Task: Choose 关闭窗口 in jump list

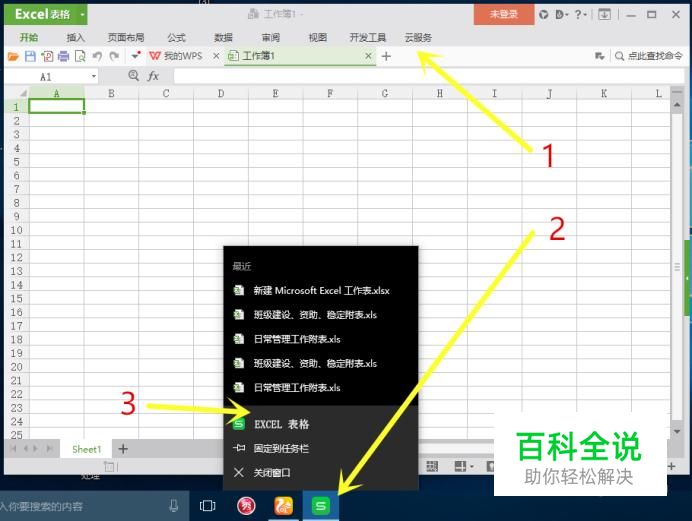Action: 321,472
